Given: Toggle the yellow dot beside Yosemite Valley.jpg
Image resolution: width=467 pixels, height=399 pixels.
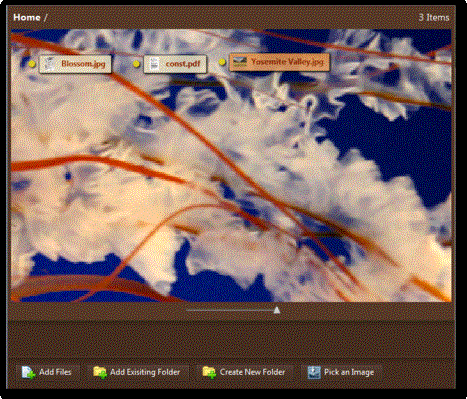Looking at the screenshot, I should [222, 62].
